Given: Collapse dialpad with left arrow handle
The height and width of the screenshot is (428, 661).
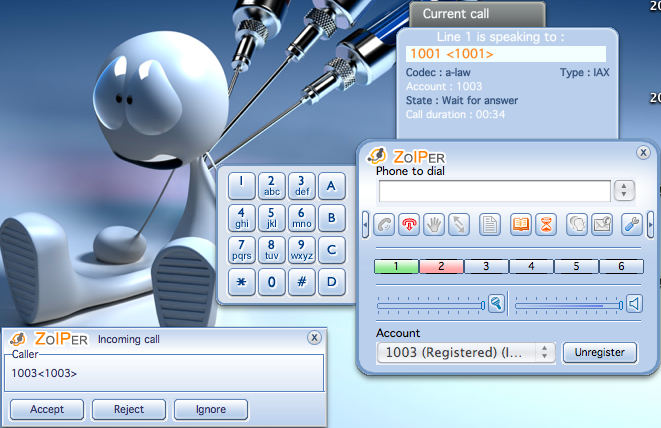Looking at the screenshot, I should click(365, 224).
